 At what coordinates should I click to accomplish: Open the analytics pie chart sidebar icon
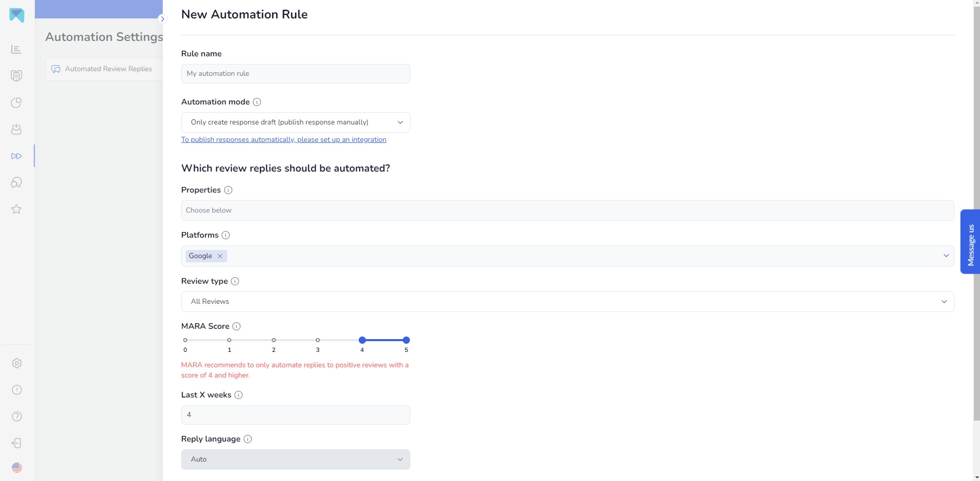click(x=16, y=102)
